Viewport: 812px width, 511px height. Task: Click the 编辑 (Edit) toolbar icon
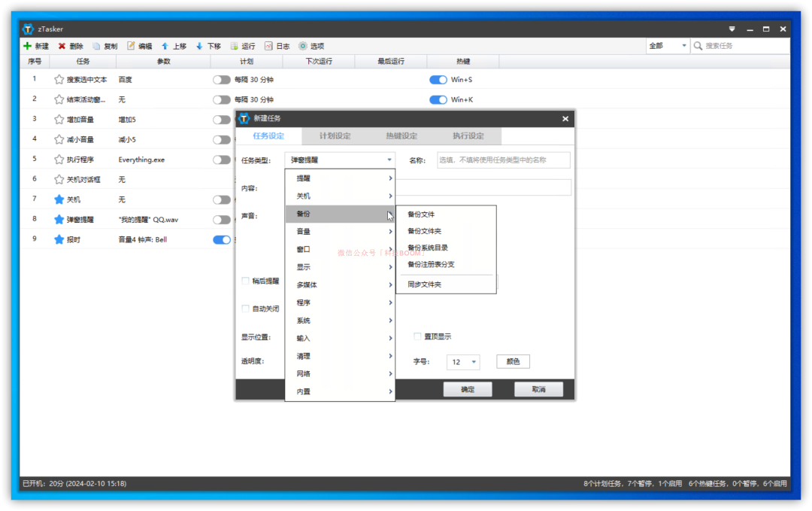coord(131,46)
